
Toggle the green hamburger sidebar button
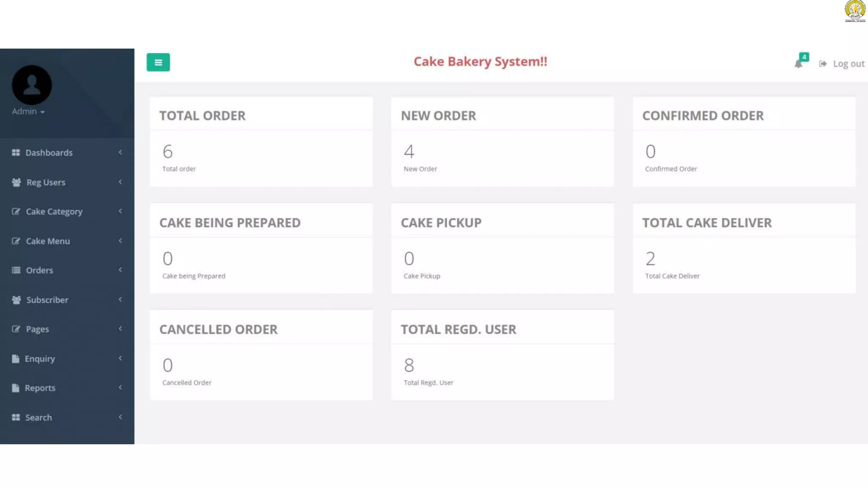tap(158, 62)
